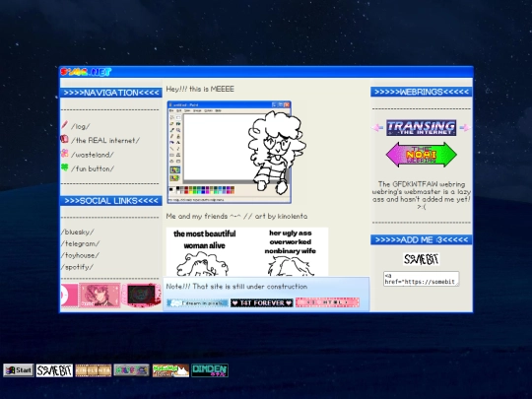This screenshot has height=399, width=532.
Task: Open the /telegram/ social link
Action: click(x=81, y=243)
